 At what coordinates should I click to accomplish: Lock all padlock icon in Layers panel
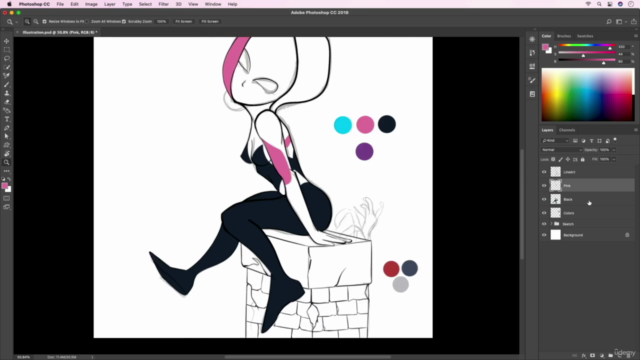582,159
